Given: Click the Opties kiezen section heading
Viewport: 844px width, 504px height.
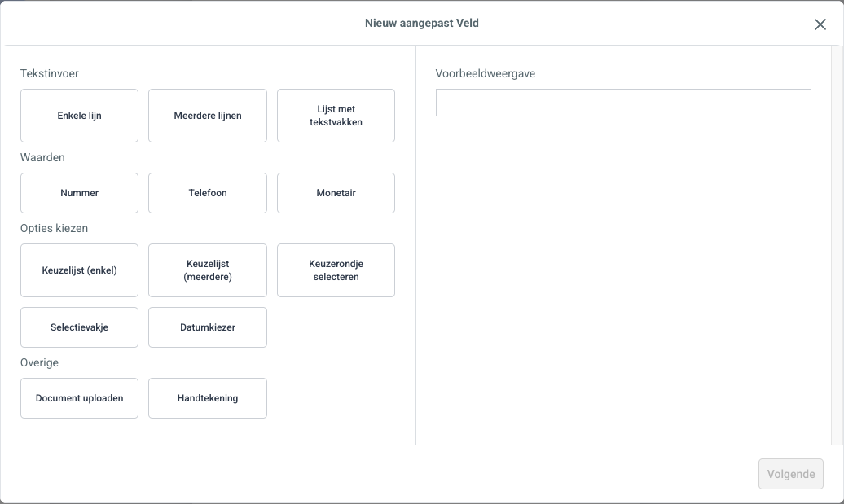Looking at the screenshot, I should 54,228.
